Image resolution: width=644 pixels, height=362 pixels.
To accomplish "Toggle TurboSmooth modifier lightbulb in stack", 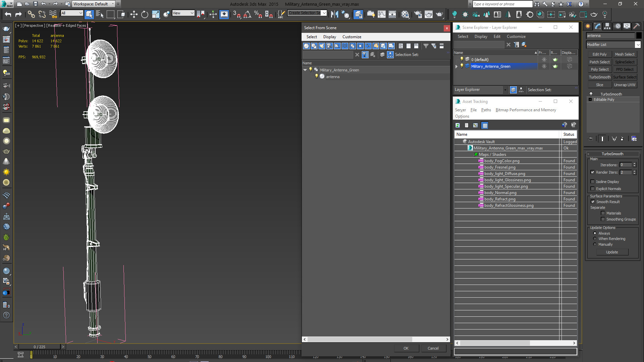I will click(591, 94).
